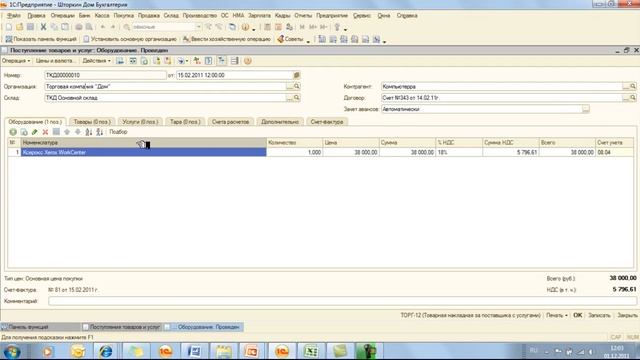The image size is (640, 360).
Task: Open the search combo box dropdown arrow
Action: coord(198,27)
